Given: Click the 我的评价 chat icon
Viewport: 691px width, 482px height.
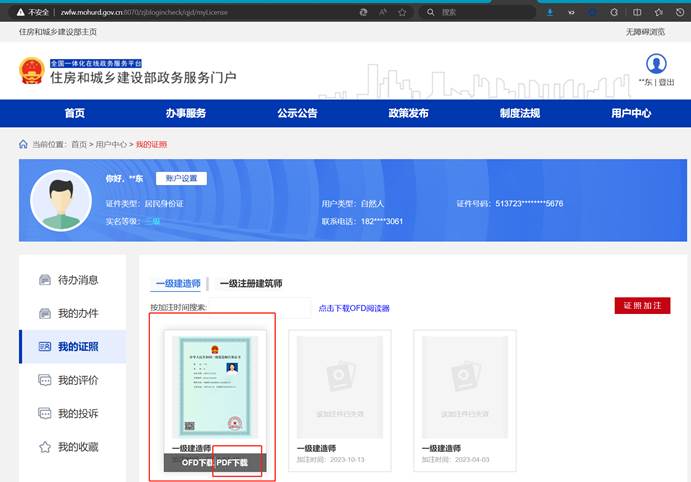Looking at the screenshot, I should pos(44,380).
